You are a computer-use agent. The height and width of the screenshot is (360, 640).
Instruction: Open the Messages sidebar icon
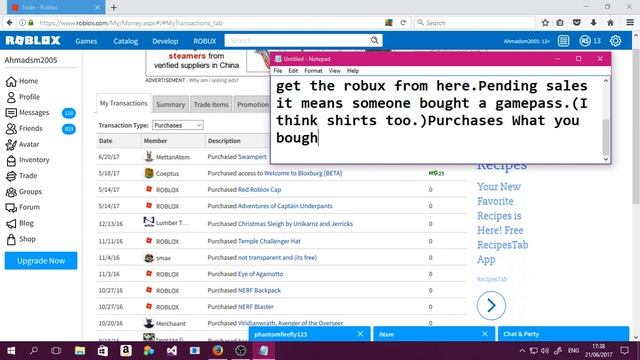(x=11, y=113)
